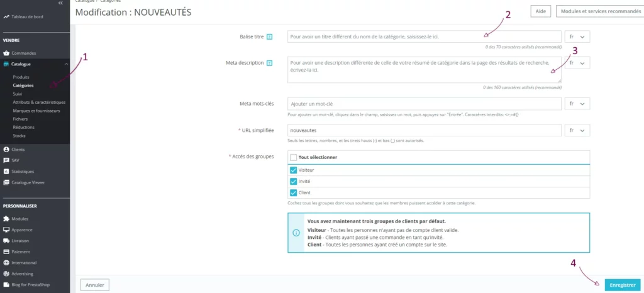The width and height of the screenshot is (644, 293).
Task: Click the Modules puzzle icon
Action: pyautogui.click(x=6, y=219)
